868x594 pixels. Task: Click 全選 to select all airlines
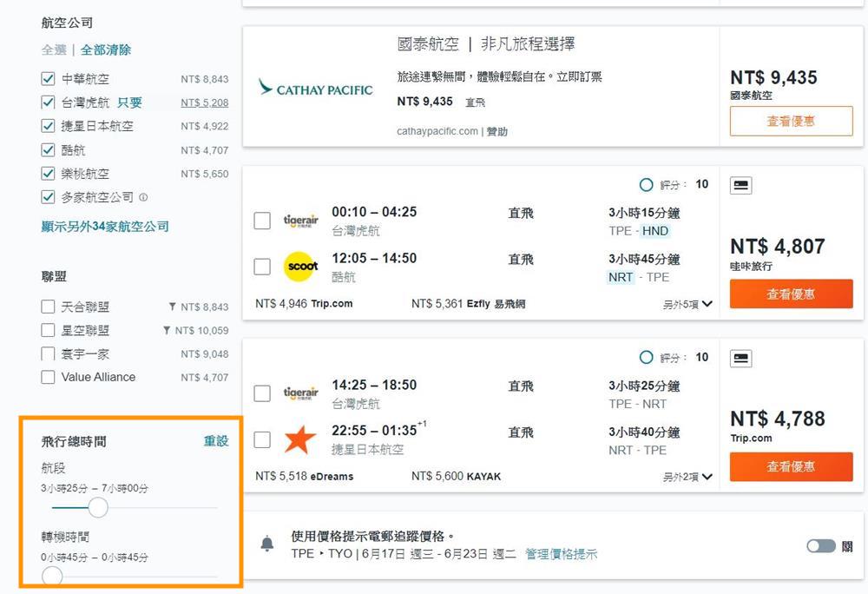coord(54,49)
